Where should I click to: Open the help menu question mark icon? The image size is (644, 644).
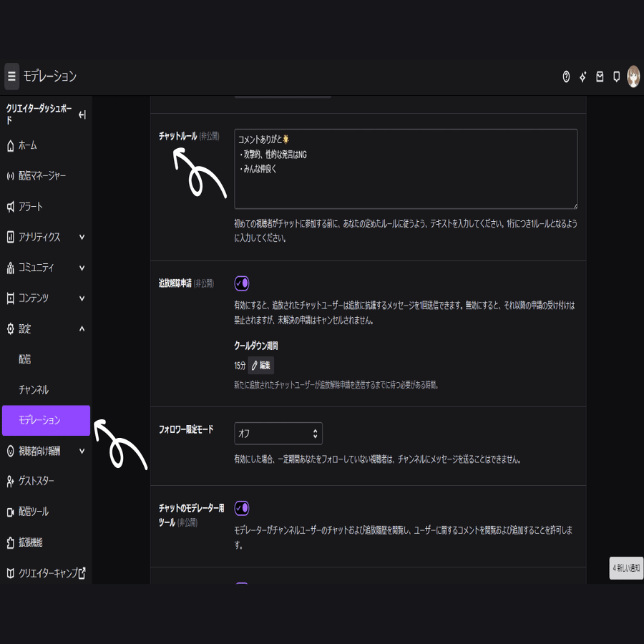coord(565,76)
